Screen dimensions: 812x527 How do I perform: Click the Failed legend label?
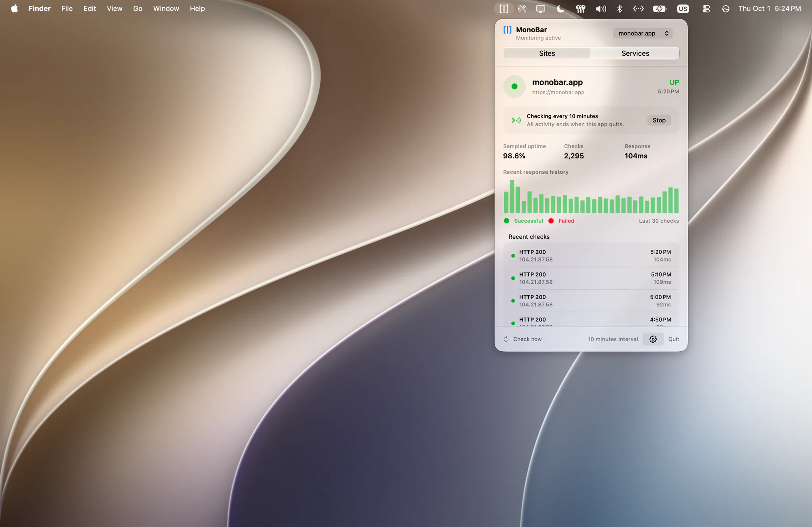(x=566, y=221)
